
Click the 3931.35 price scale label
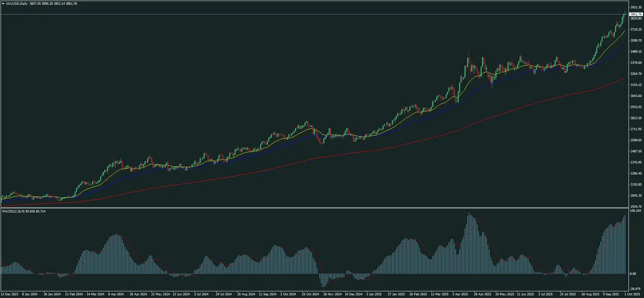[x=636, y=7]
